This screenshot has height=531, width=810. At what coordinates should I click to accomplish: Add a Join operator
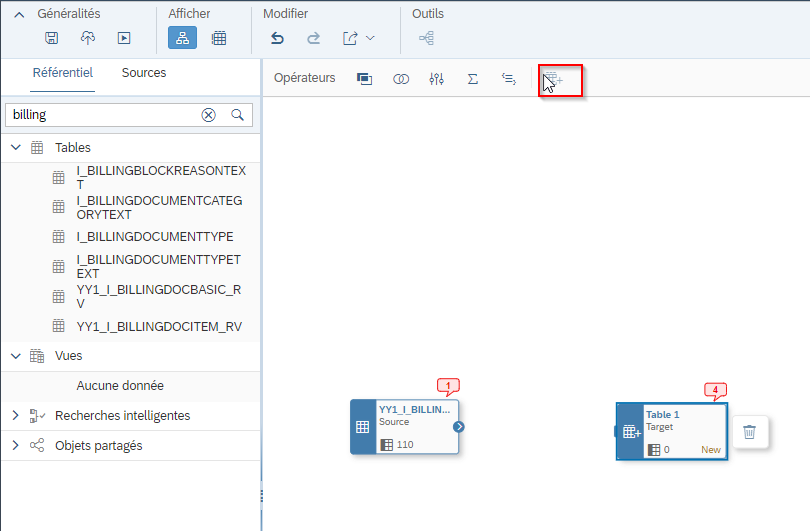click(x=401, y=78)
